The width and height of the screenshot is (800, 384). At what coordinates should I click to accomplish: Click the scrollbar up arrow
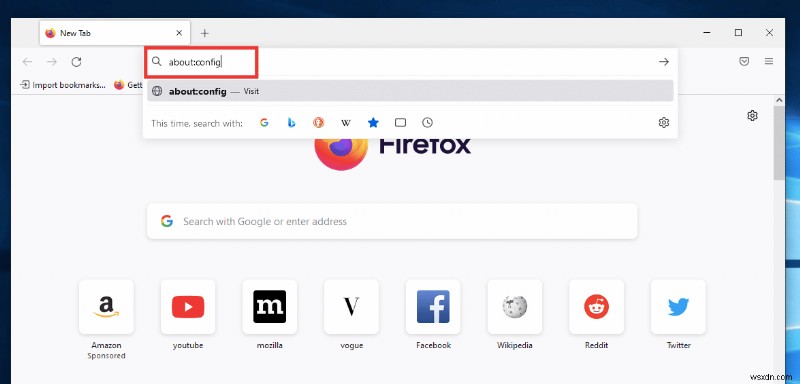point(779,100)
